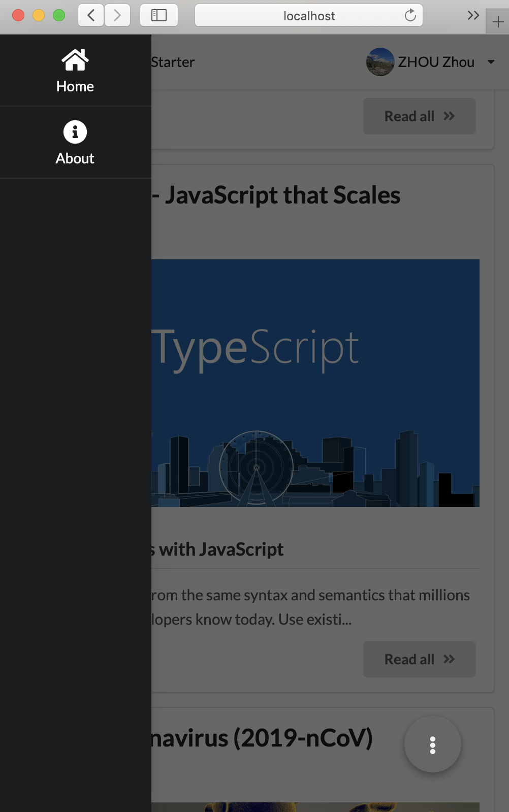This screenshot has width=509, height=812.
Task: Click Read all under the TypeScript article
Action: pos(420,659)
